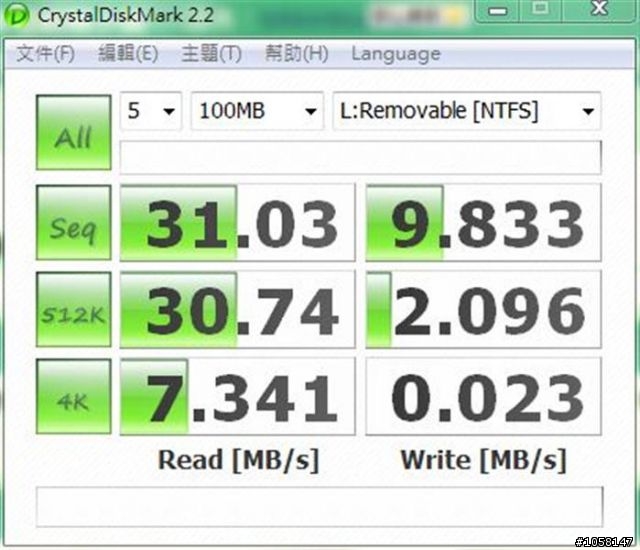Select the Seq write result 9.833

coord(483,223)
